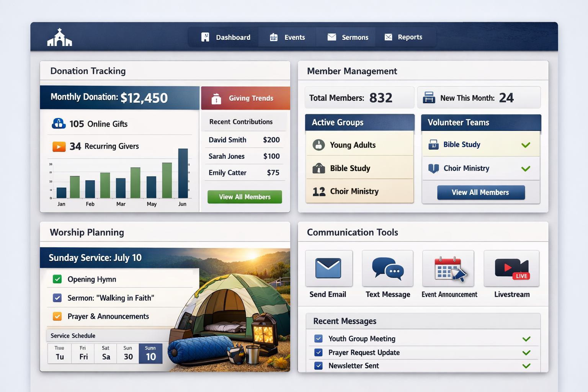Click the Monthly Donation $12,450 banner
Image resolution: width=588 pixels, height=392 pixels.
(120, 98)
